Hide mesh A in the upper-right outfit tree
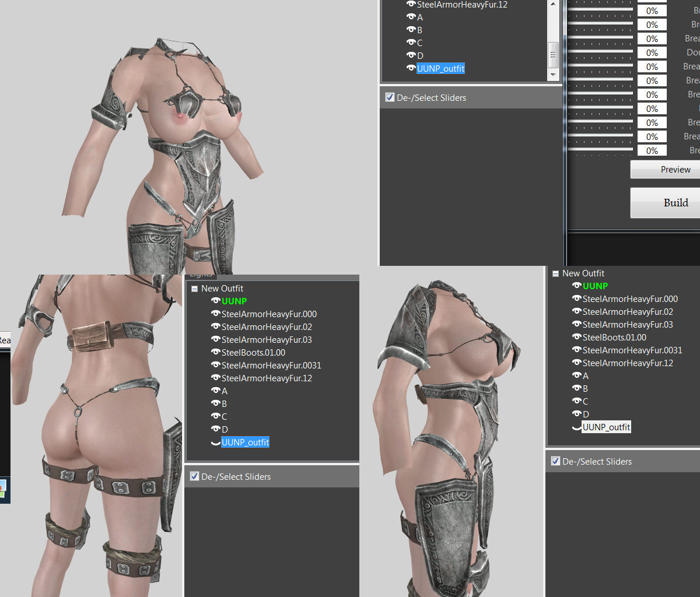The image size is (700, 597). click(x=411, y=17)
